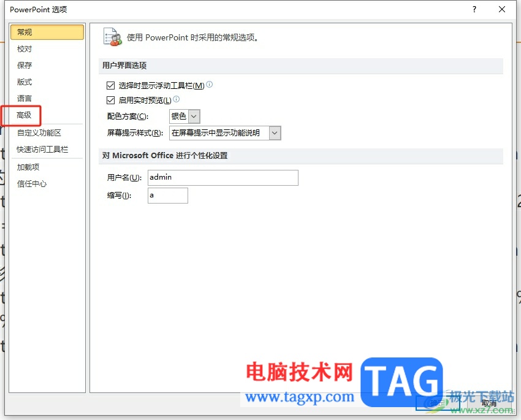Click info icon beside 选择时显示浮动工具栏
Screen dimensions: 521x420
pyautogui.click(x=210, y=85)
